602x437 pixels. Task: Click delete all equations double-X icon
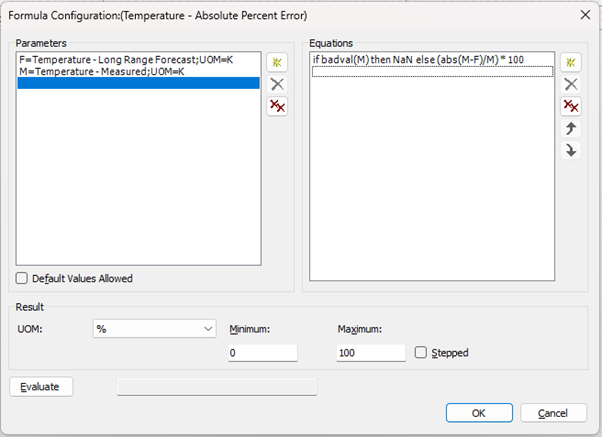(x=570, y=106)
